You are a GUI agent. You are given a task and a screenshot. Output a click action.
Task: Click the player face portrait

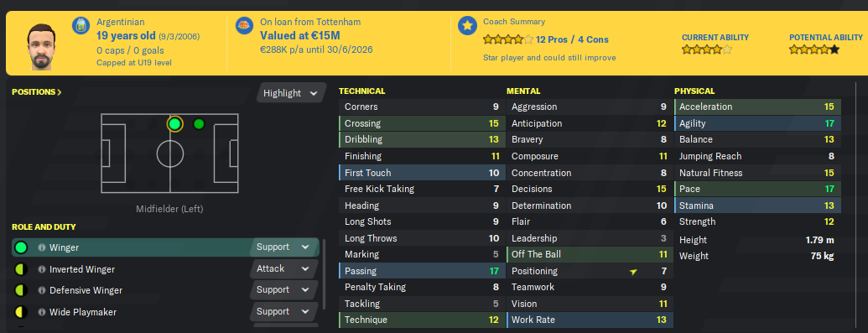tap(42, 46)
